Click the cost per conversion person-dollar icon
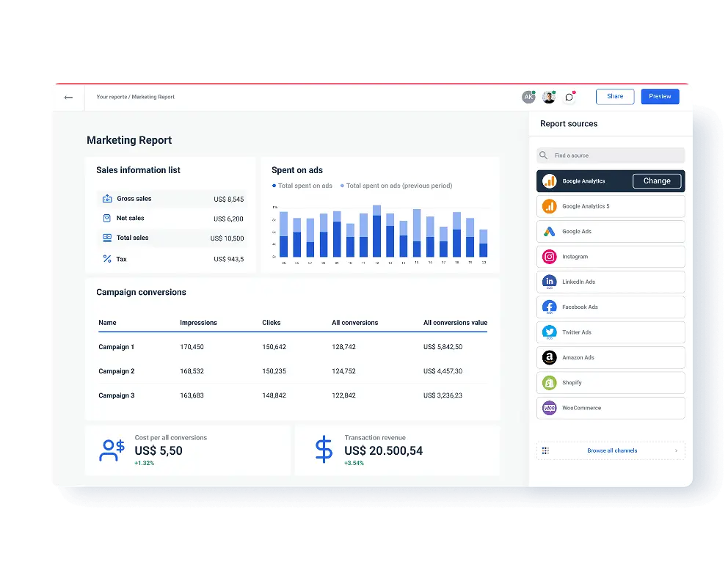The width and height of the screenshot is (728, 581). (112, 450)
